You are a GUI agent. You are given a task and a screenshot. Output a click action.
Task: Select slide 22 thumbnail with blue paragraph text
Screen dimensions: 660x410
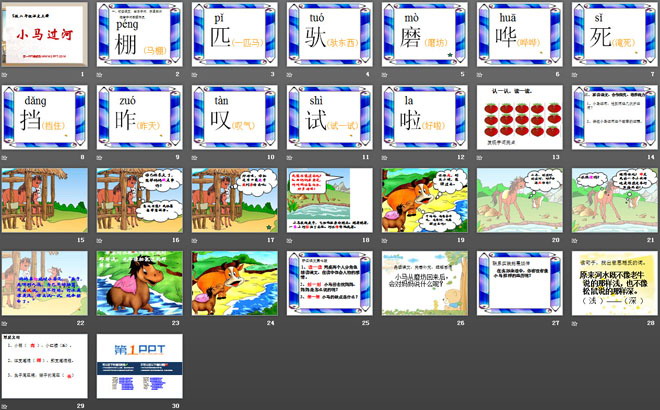[x=45, y=283]
